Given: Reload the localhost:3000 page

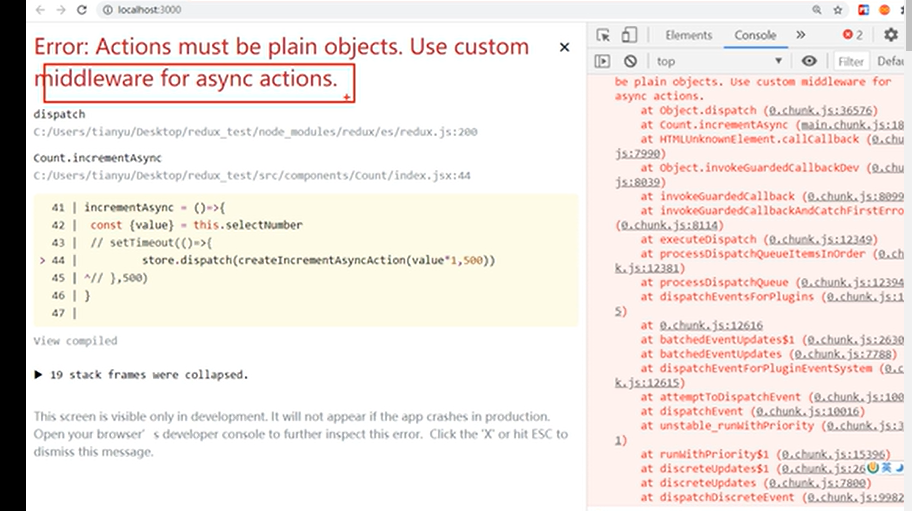Looking at the screenshot, I should coord(82,10).
